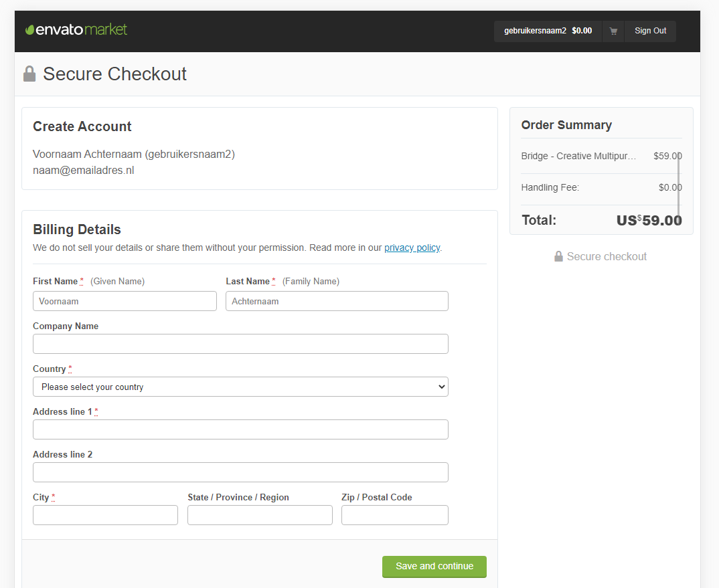
Task: Click the Last Name input field
Action: (337, 301)
